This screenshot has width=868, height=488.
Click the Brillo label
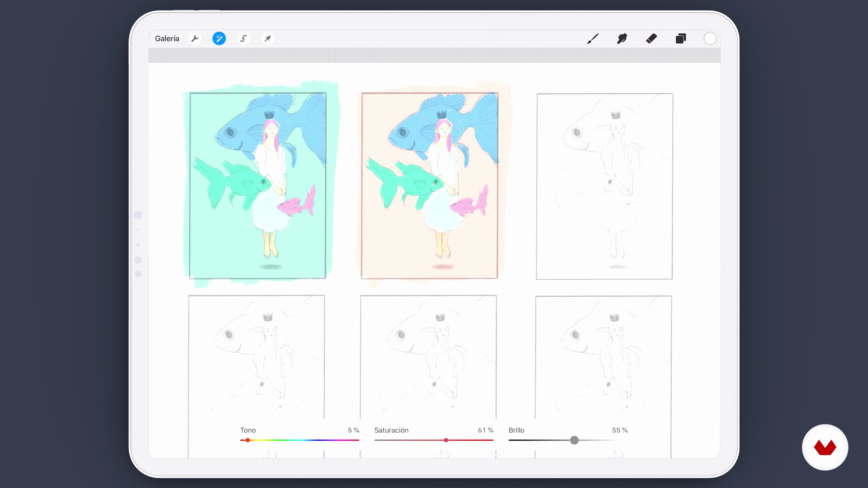(517, 430)
